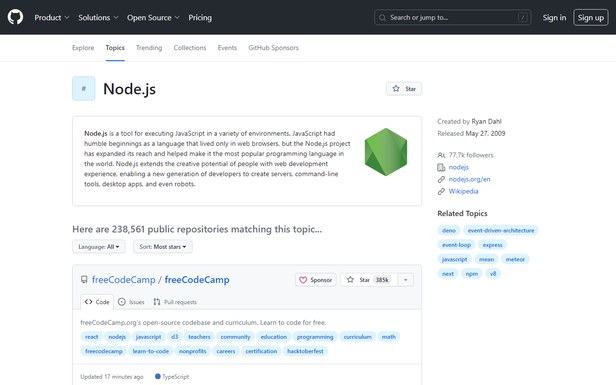Open the freeCodeCamp repository link

tap(197, 280)
